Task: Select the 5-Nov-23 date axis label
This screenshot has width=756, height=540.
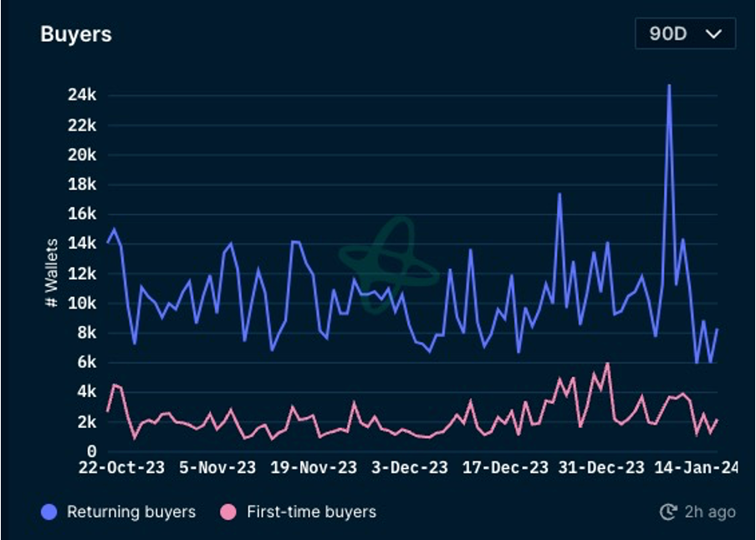Action: [x=217, y=467]
